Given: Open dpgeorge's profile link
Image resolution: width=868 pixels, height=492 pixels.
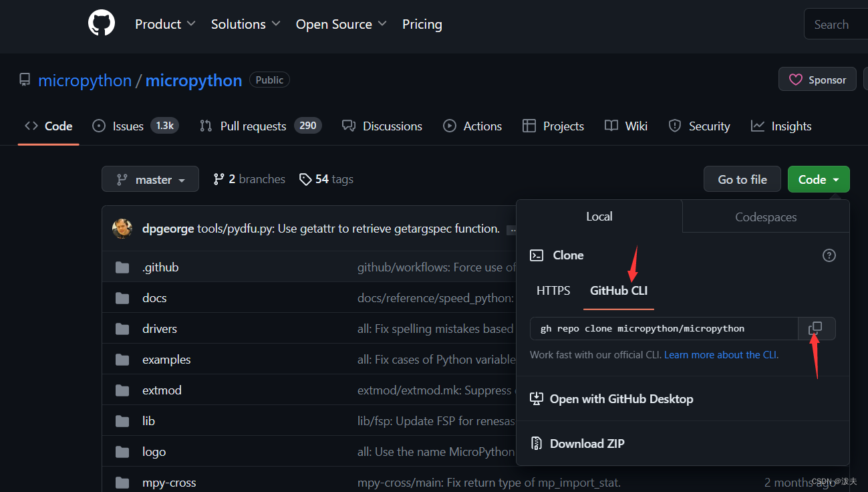Looking at the screenshot, I should coord(168,229).
